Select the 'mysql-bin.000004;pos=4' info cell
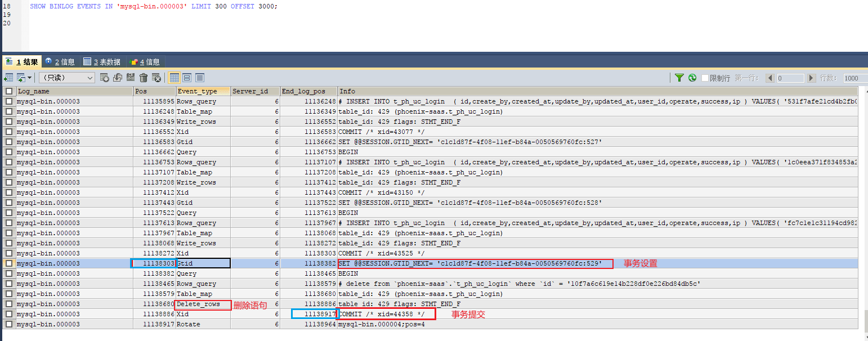This screenshot has height=341, width=868. click(x=598, y=324)
